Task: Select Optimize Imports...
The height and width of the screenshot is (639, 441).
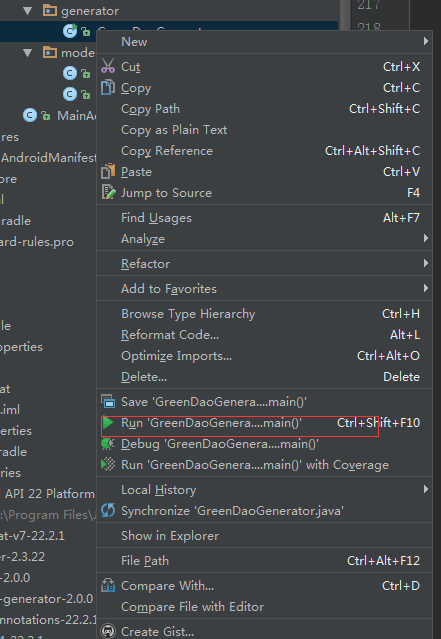Action: [265, 356]
